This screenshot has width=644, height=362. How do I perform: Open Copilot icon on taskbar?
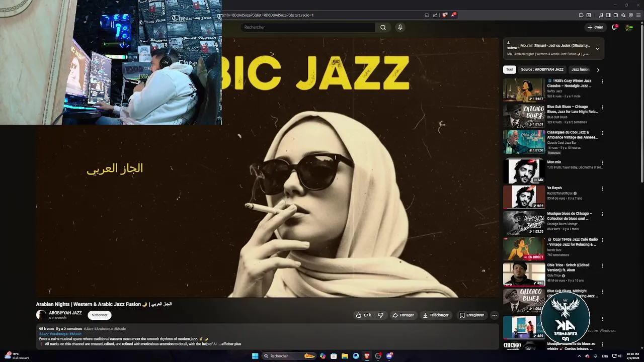click(323, 356)
